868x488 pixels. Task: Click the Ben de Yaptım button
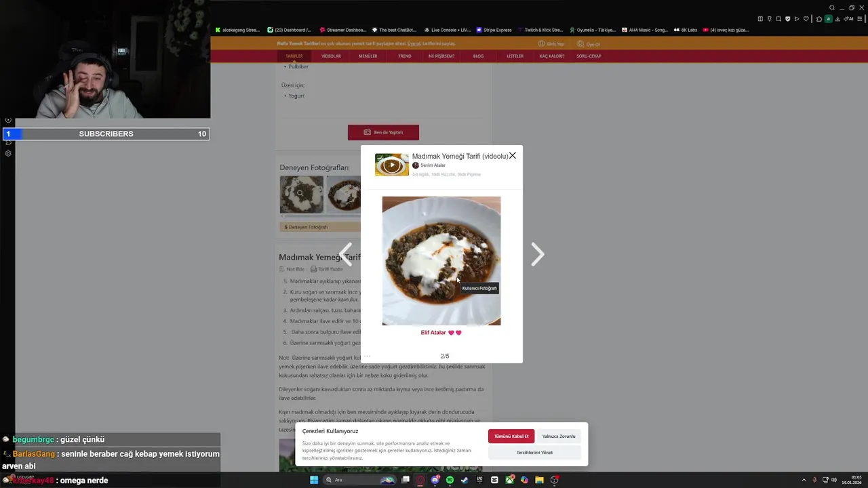383,132
